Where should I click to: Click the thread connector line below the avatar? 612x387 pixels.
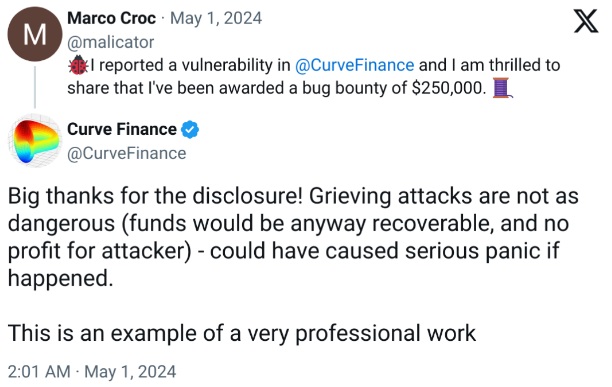coord(35,87)
